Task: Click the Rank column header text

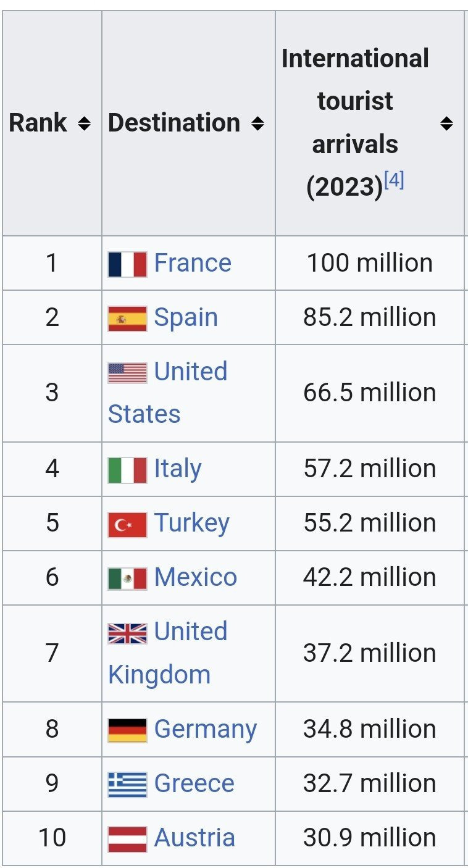Action: click(x=38, y=123)
